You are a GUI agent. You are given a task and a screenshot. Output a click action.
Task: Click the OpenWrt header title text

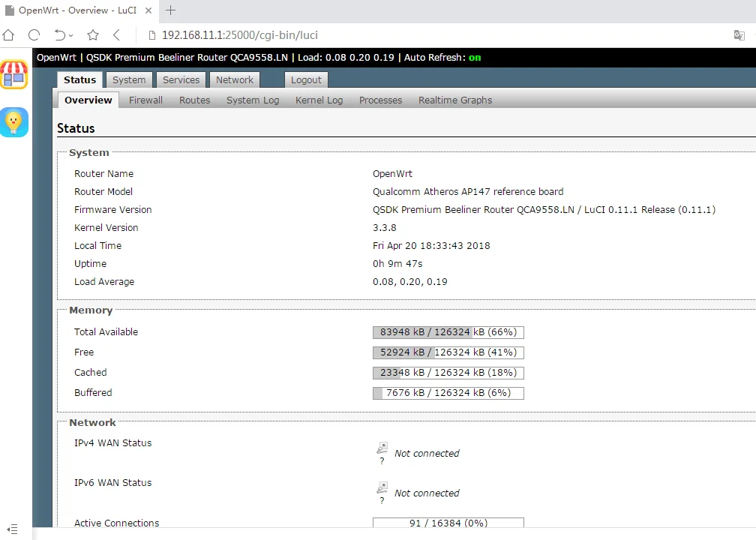(x=56, y=57)
